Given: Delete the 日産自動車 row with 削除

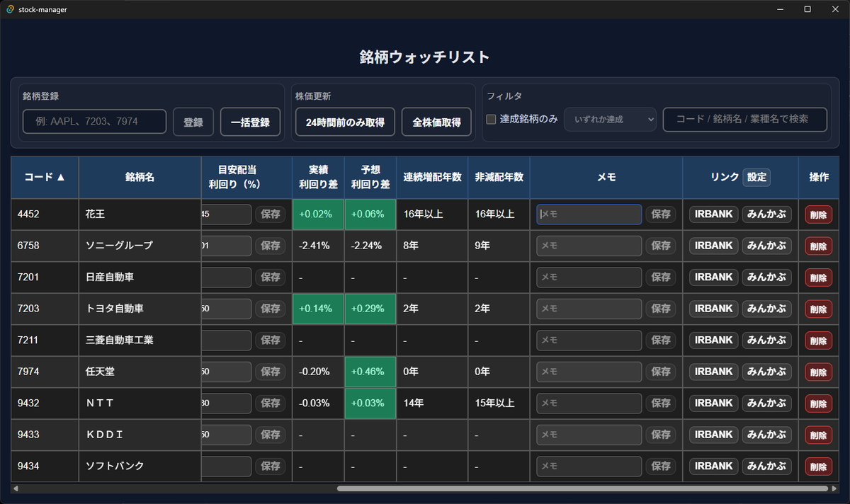Looking at the screenshot, I should pos(818,277).
